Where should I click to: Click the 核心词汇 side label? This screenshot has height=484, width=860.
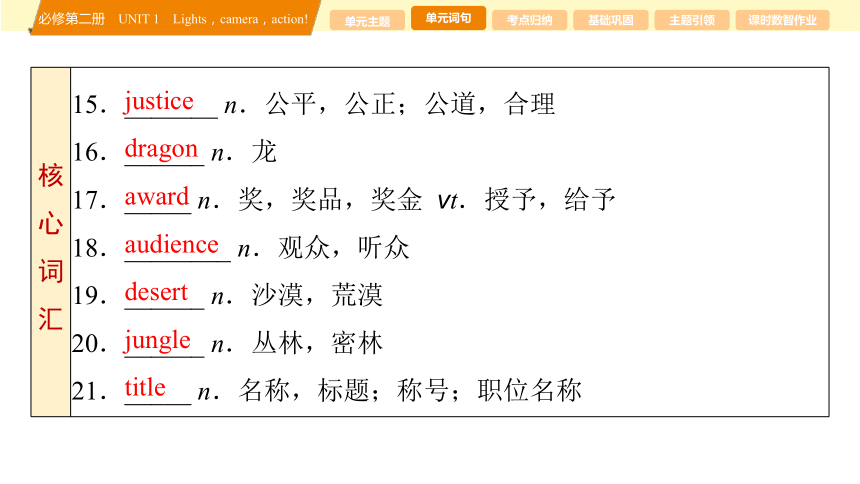[x=50, y=246]
